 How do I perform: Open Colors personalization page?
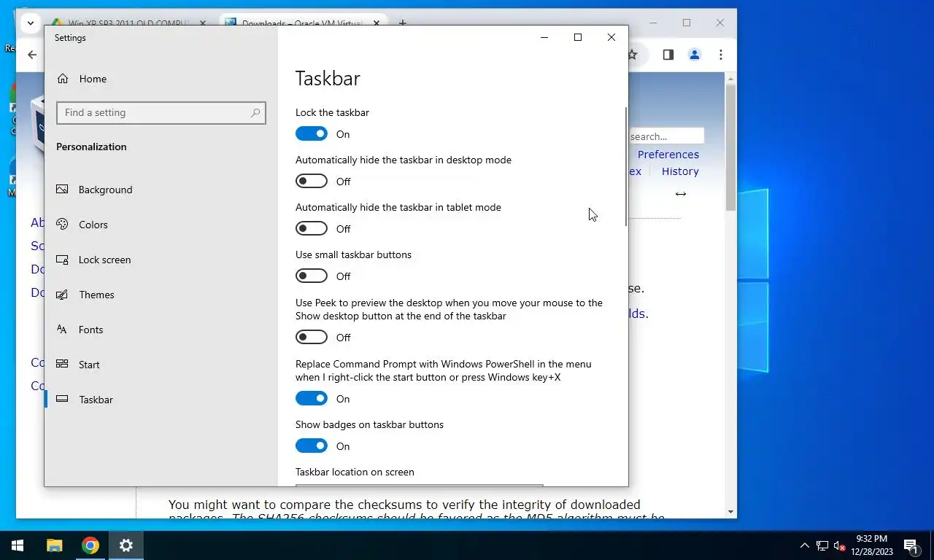[x=93, y=225]
